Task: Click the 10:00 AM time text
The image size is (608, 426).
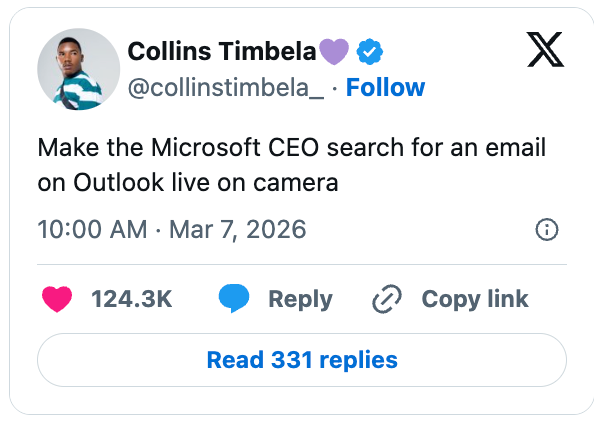Action: 92,229
